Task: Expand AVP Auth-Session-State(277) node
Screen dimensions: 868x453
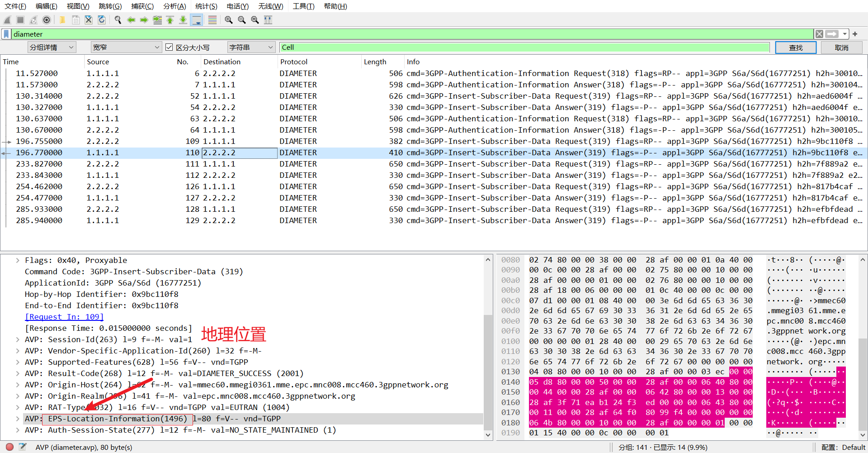Action: (18, 430)
